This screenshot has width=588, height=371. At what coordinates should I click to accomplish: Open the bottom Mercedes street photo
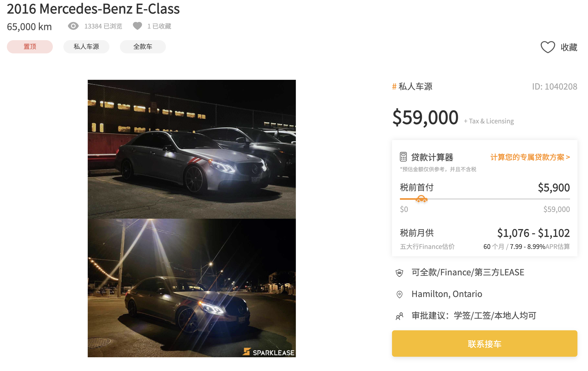(x=192, y=288)
